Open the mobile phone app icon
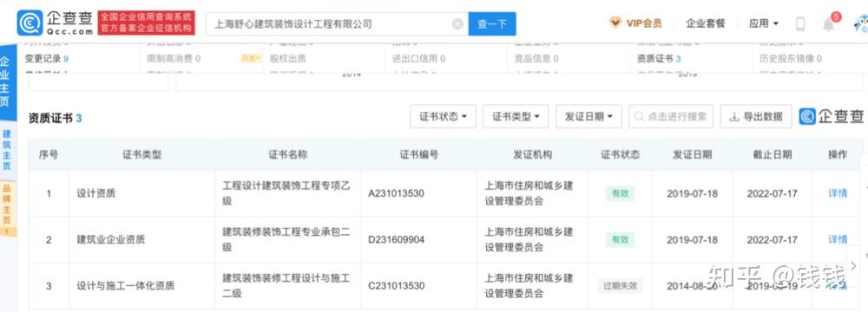The image size is (868, 312). (800, 23)
